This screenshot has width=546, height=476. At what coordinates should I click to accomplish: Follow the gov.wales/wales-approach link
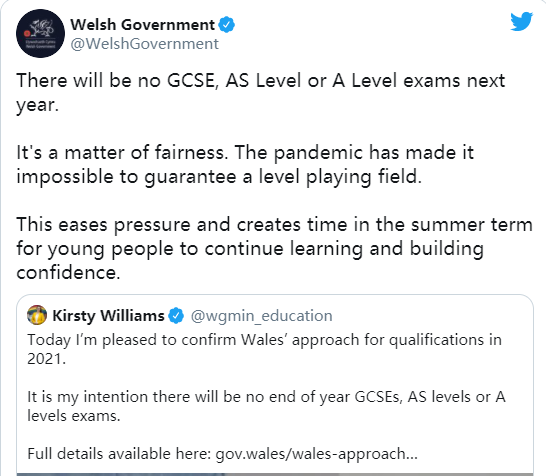[317, 454]
